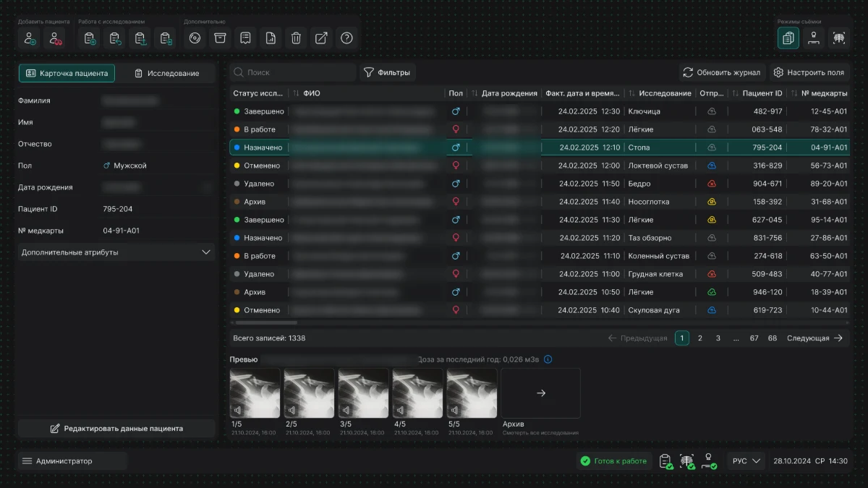Click the magnifier icon in search box
868x488 pixels.
238,72
